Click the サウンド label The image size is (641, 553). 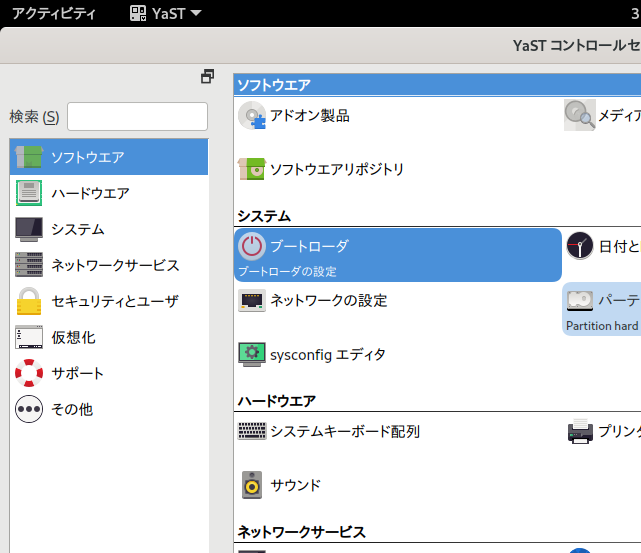pos(296,485)
